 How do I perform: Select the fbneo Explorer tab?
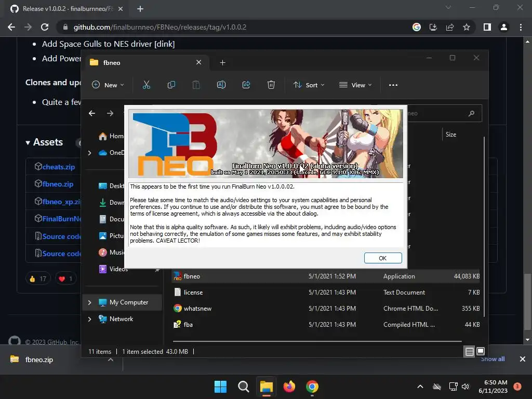146,63
